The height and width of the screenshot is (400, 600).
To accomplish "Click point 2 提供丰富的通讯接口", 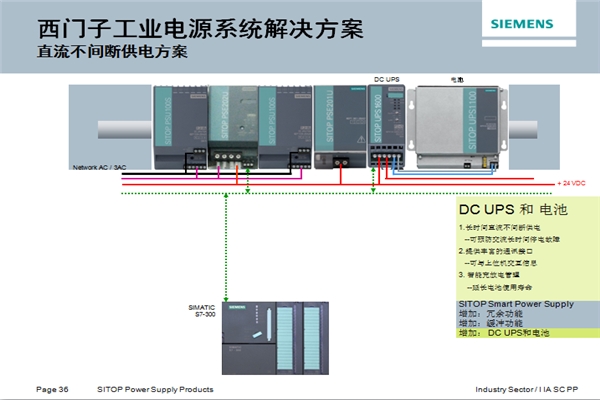I will click(496, 251).
